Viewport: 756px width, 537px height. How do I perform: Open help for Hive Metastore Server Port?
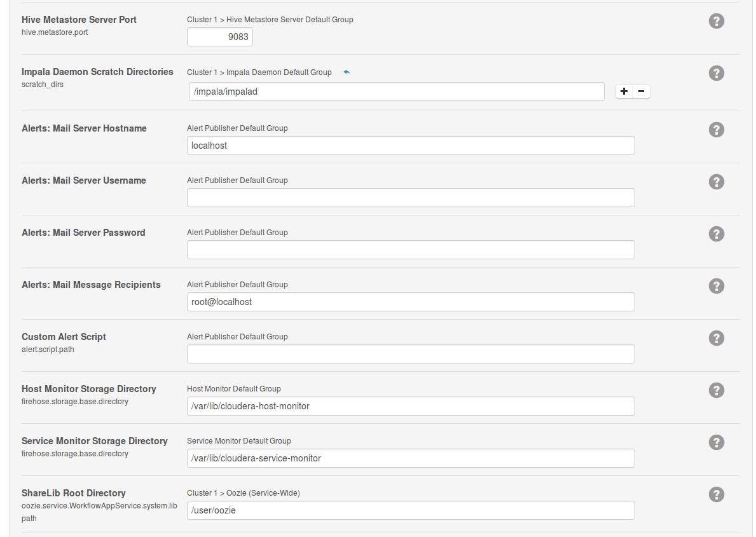click(x=716, y=21)
